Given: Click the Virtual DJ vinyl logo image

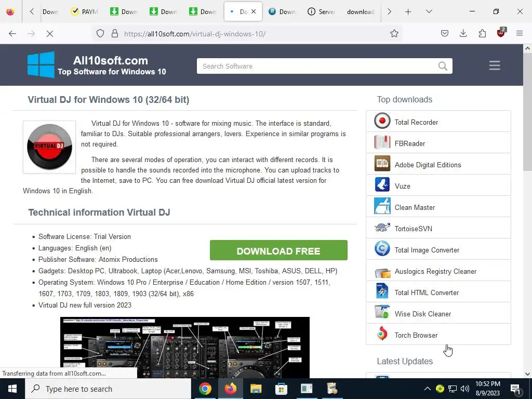Looking at the screenshot, I should pos(49,147).
